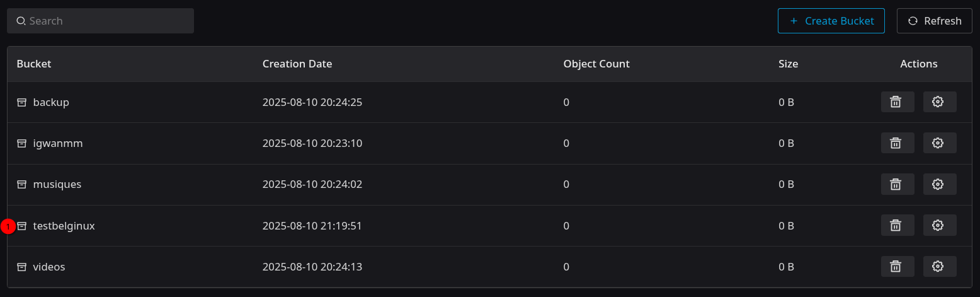Open the backup bucket

click(x=51, y=102)
